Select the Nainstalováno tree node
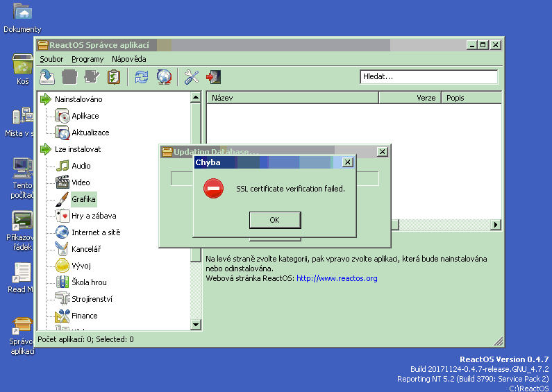Screen dimensions: 552x392 click(x=78, y=99)
